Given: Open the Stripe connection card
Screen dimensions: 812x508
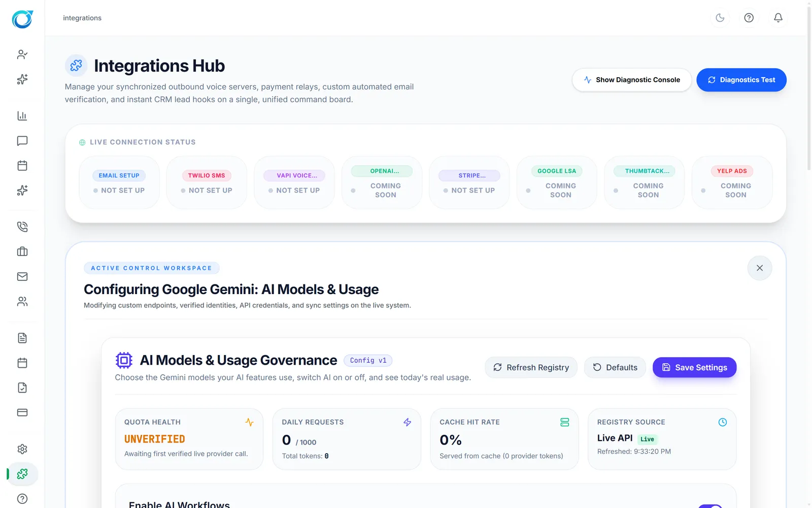Looking at the screenshot, I should 469,183.
